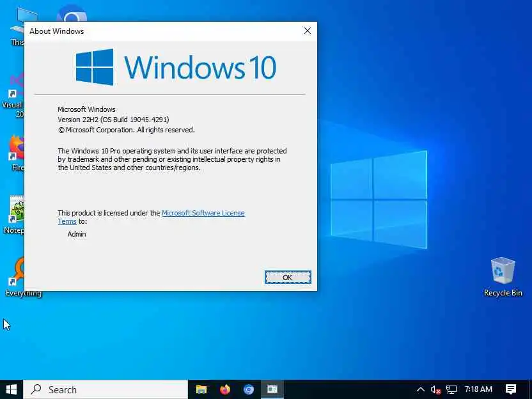Select the Chromium desktop icon behind dialog
This screenshot has width=532, height=399.
click(x=72, y=13)
